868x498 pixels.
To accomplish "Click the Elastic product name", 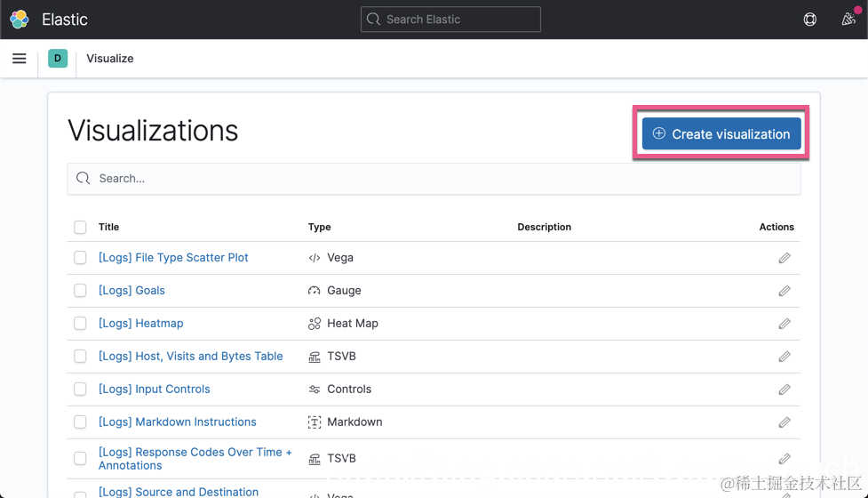I will [65, 20].
